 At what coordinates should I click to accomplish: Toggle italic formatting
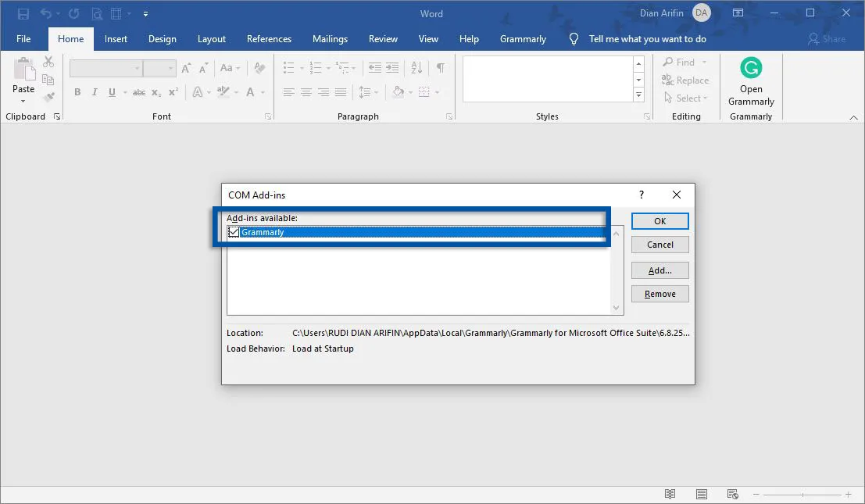[95, 92]
